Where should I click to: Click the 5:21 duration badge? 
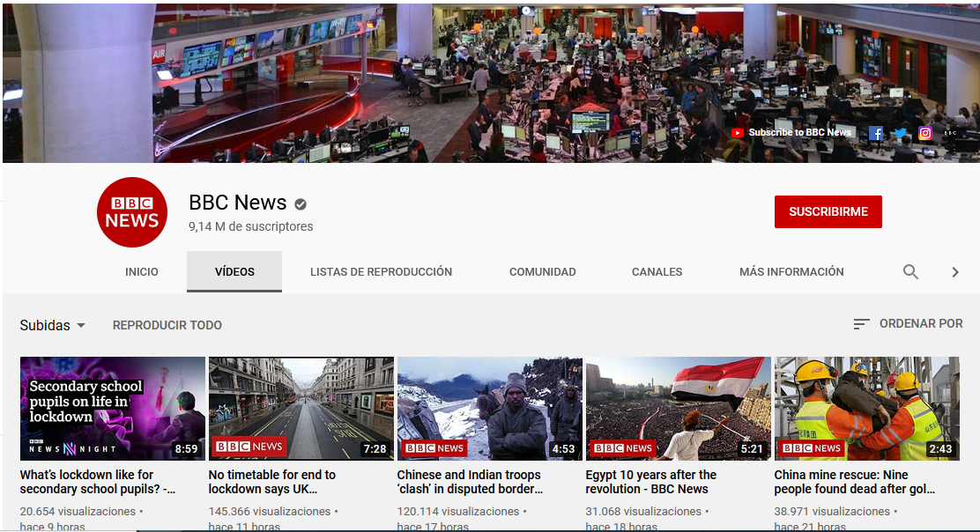(x=752, y=449)
